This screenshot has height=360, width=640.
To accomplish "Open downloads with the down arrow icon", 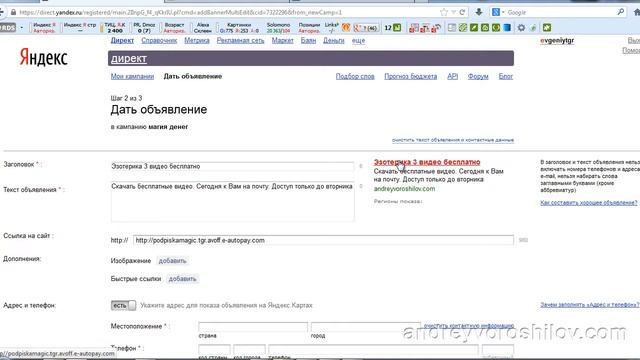I will [x=479, y=12].
